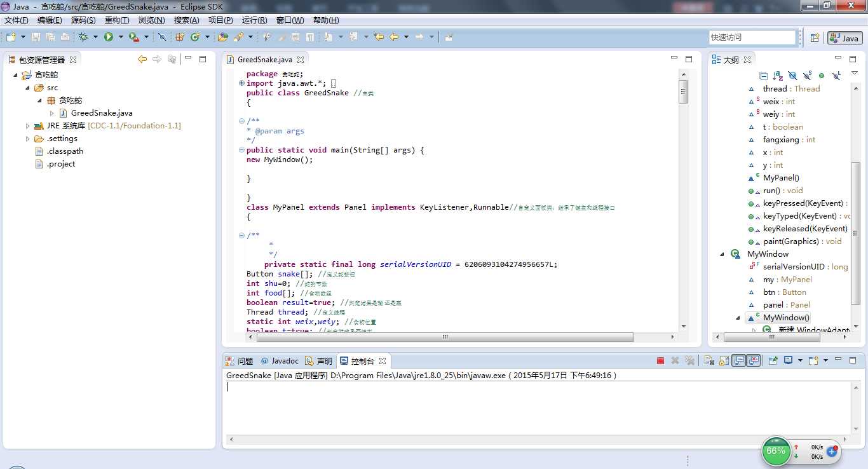The width and height of the screenshot is (868, 469).
Task: Toggle Skip All Breakpoints icon
Action: pos(162,37)
